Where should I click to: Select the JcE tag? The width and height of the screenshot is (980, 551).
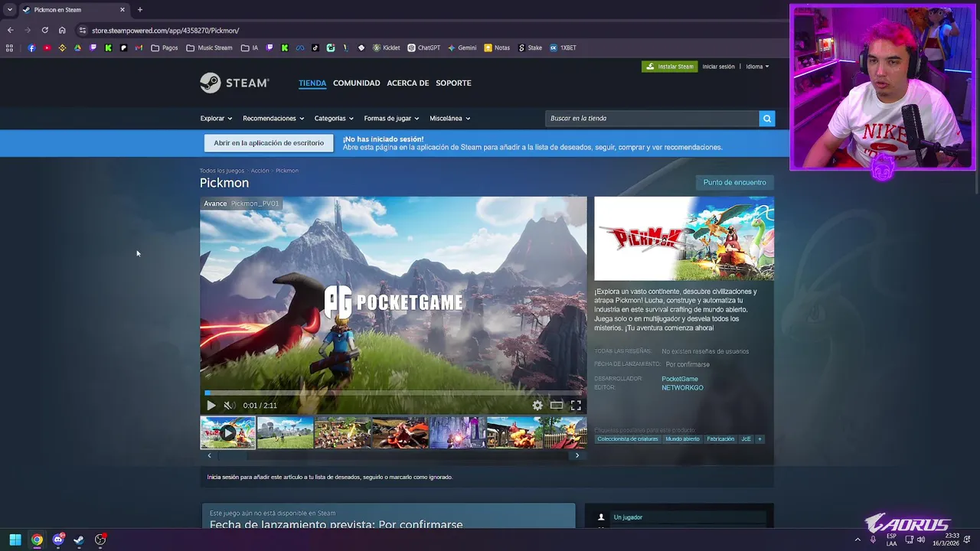click(x=746, y=439)
